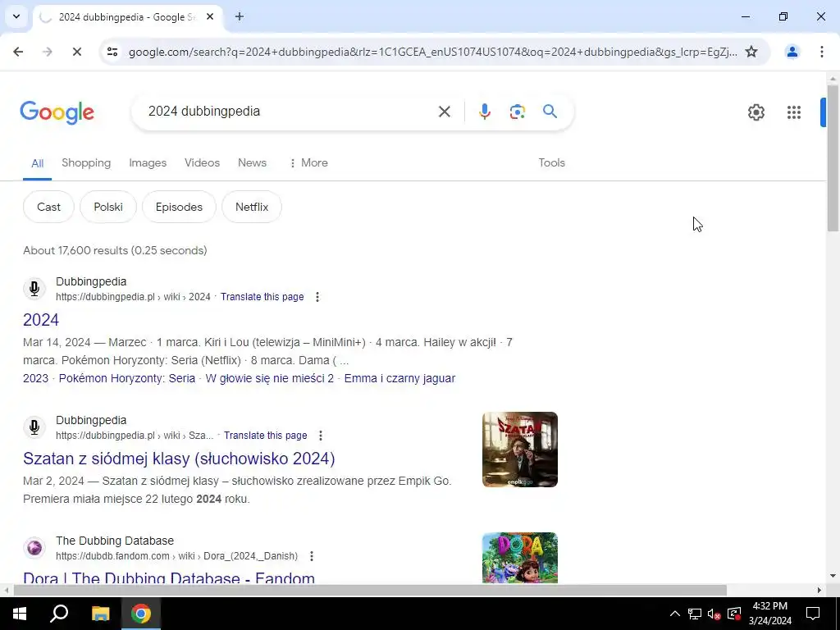Image resolution: width=840 pixels, height=630 pixels.
Task: Go to Google homepage via logo
Action: pos(57,112)
